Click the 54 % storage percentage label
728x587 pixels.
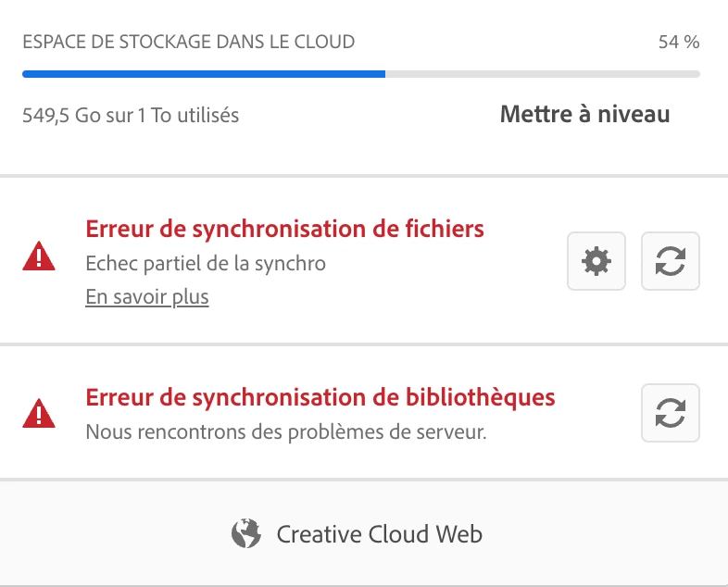[678, 42]
